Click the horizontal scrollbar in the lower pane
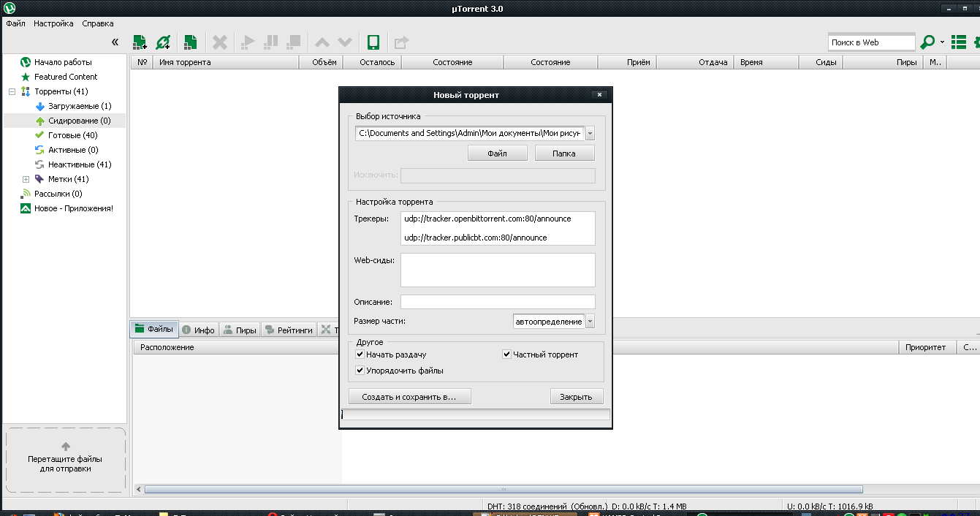This screenshot has width=980, height=516. pos(504,490)
